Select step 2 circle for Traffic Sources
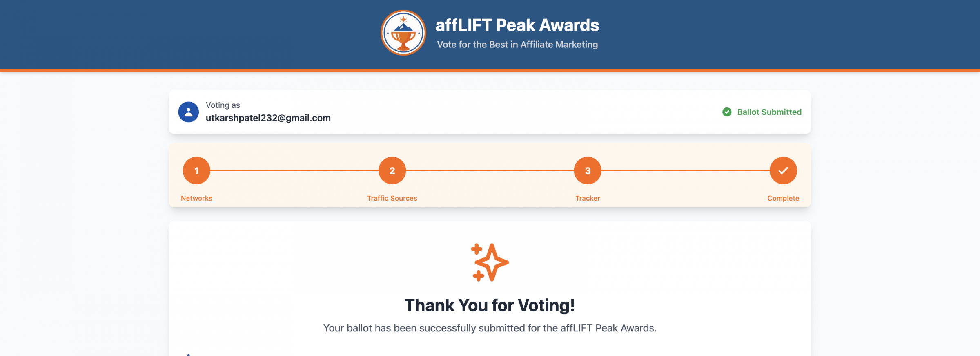This screenshot has height=356, width=980. (392, 170)
